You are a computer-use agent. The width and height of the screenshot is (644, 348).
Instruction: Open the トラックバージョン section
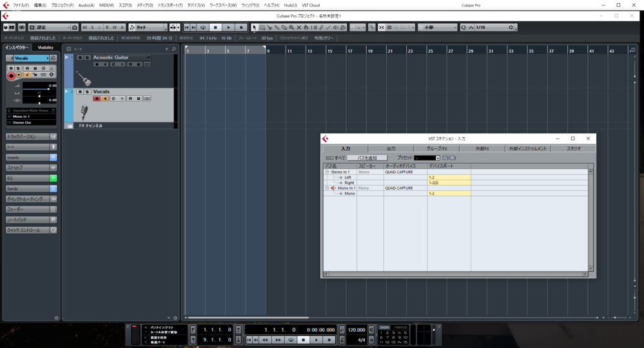28,136
